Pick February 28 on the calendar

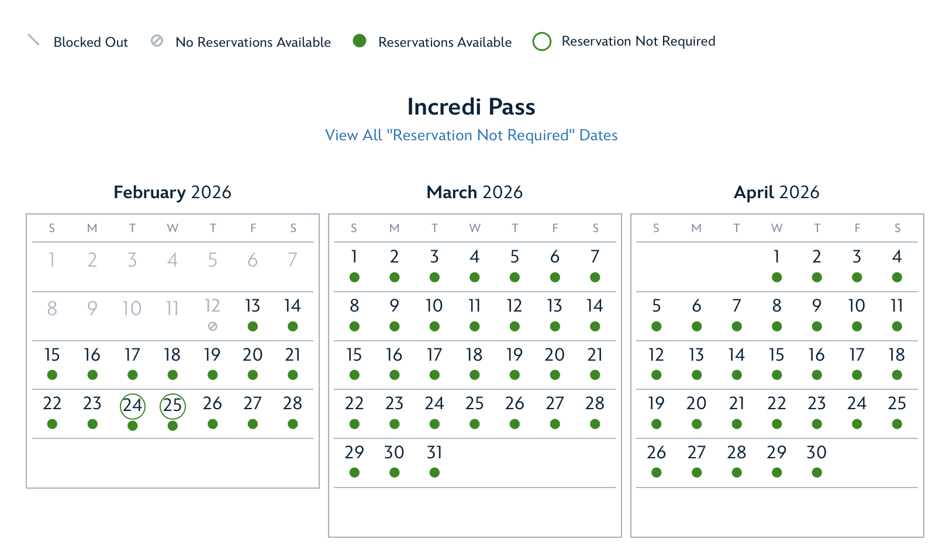click(292, 403)
